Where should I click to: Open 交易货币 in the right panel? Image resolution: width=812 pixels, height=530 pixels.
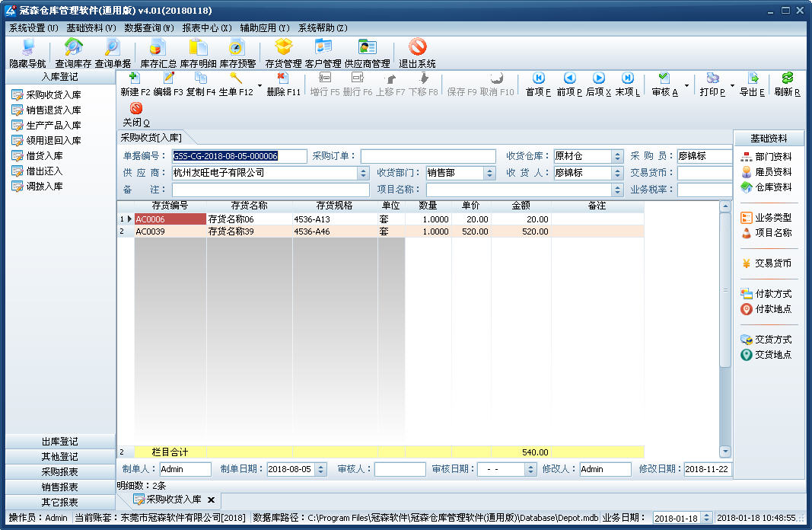click(x=766, y=263)
